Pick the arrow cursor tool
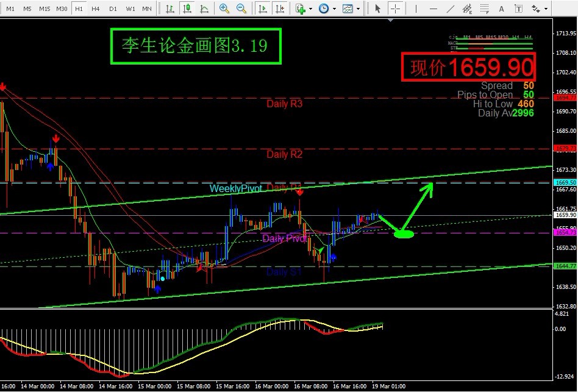 (x=377, y=9)
